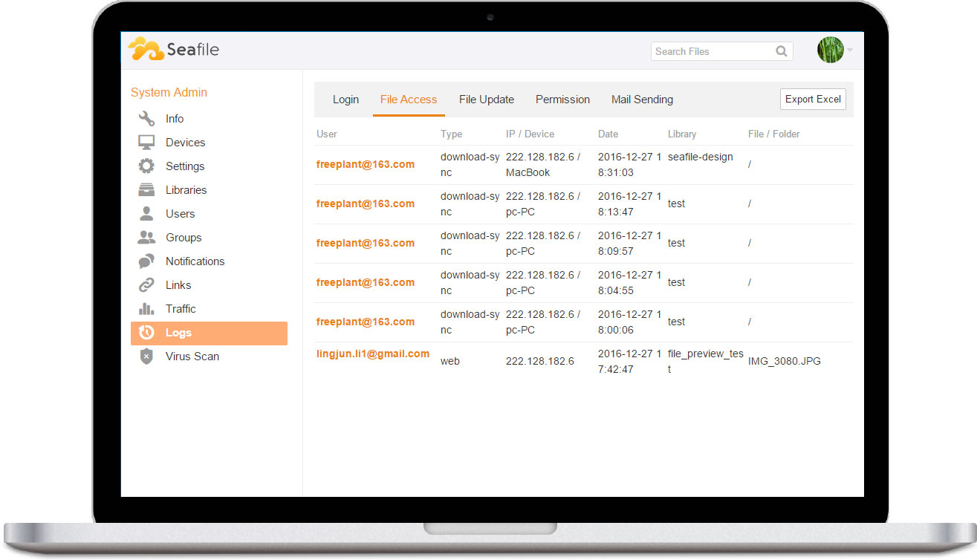Screen dimensions: 977x560
Task: Click the Groups people icon
Action: [146, 238]
